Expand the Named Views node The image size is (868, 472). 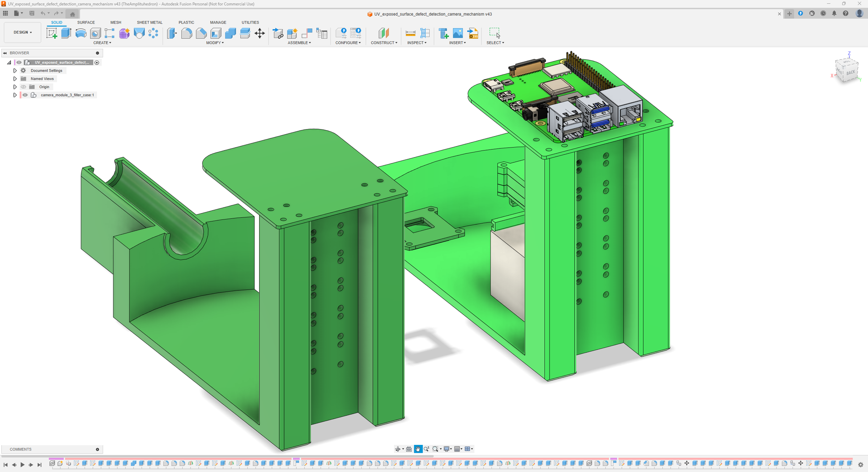pos(15,79)
